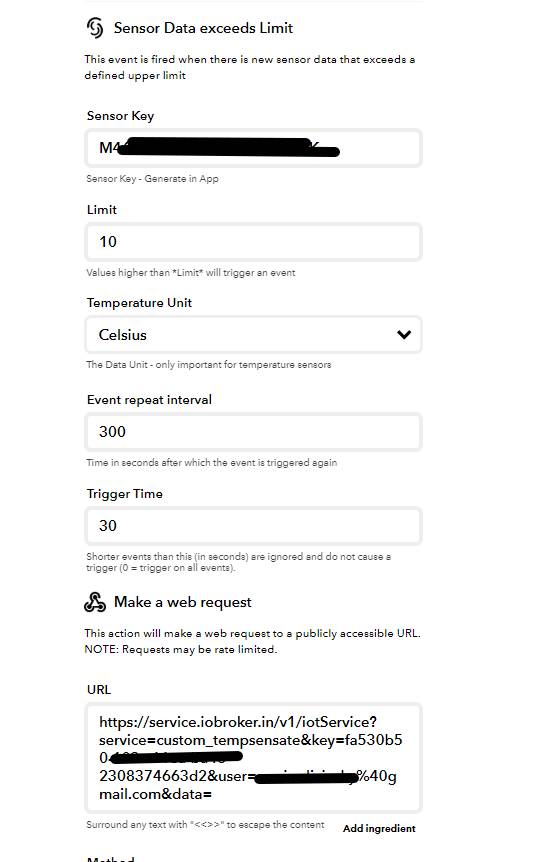Select the Limit field containing 10
Screen dimensions: 549x862
pos(253,242)
